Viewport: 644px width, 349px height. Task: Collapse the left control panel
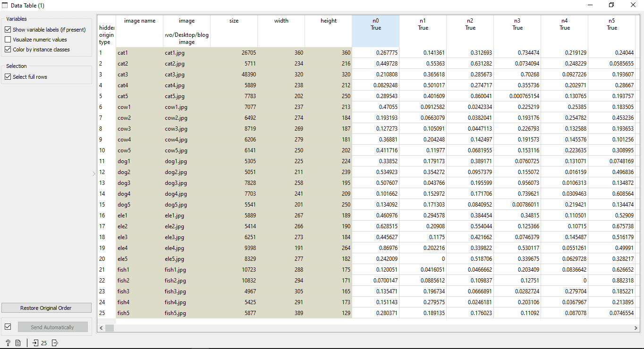click(94, 174)
